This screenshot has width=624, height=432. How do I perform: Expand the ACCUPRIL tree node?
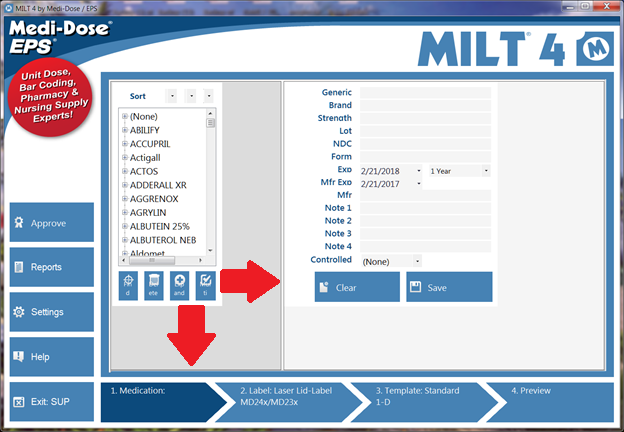click(125, 144)
